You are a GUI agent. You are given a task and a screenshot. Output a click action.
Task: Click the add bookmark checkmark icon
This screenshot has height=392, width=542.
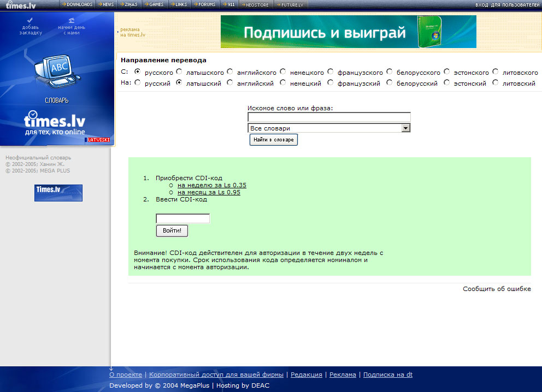tap(30, 20)
